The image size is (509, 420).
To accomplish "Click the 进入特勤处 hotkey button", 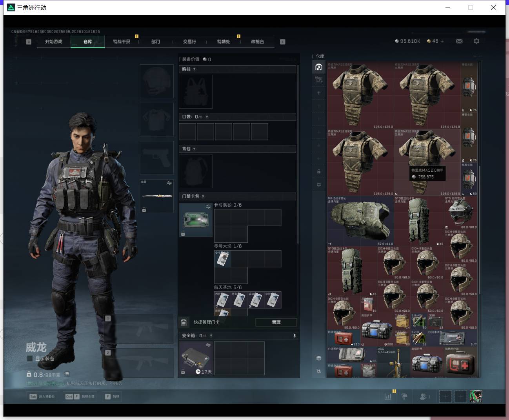I will pos(42,396).
